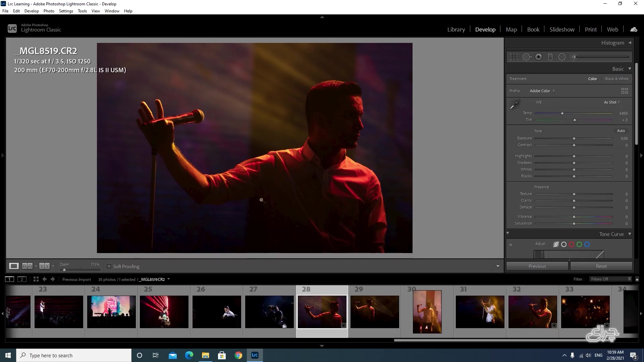The height and width of the screenshot is (362, 644).
Task: Select the Crop Overlay tool
Action: coord(514,57)
